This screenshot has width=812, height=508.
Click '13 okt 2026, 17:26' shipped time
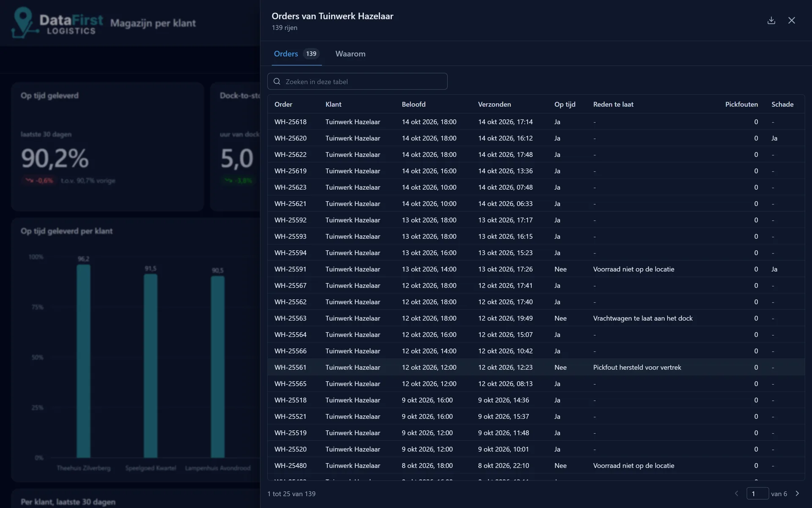point(505,269)
